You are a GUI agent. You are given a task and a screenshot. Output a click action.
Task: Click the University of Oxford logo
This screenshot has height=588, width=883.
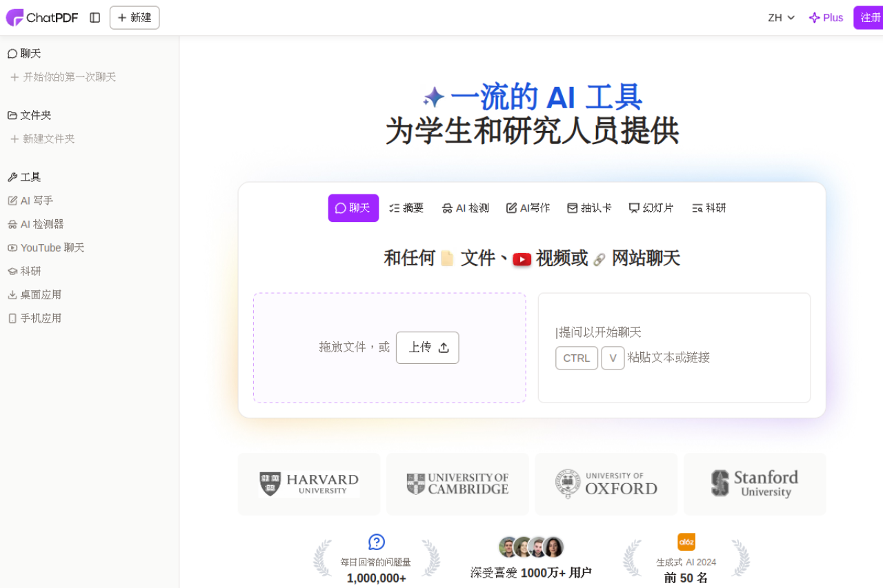coord(606,484)
